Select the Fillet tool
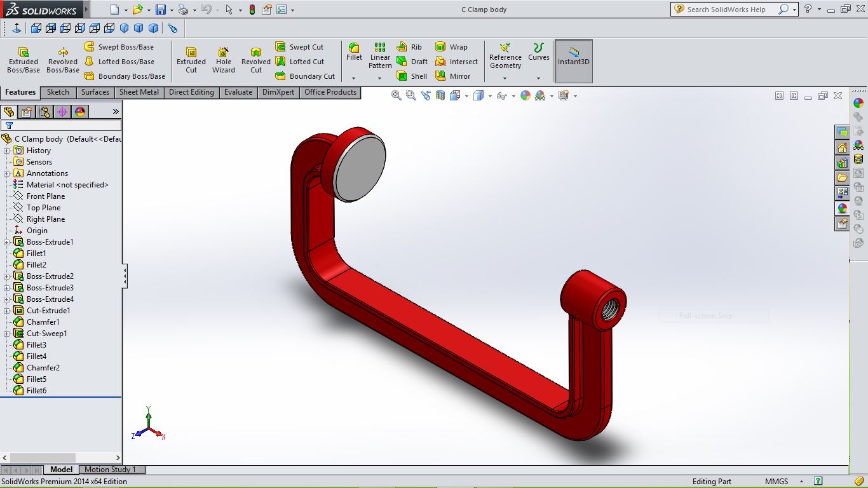 pos(354,52)
